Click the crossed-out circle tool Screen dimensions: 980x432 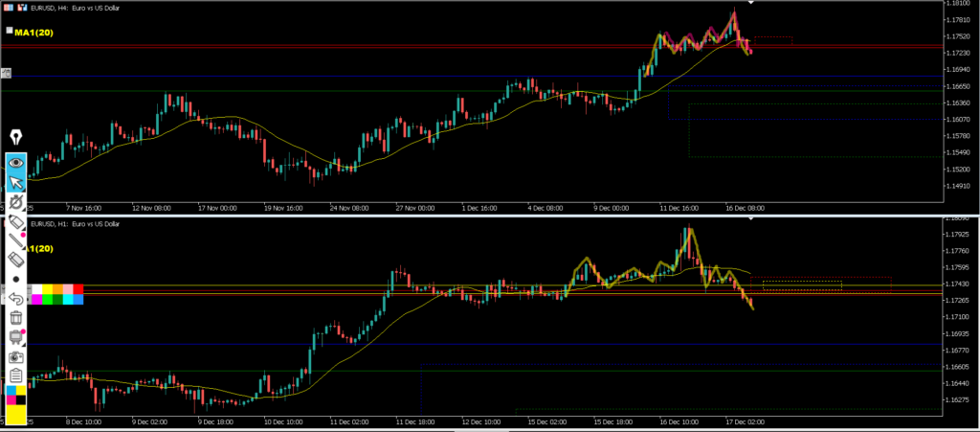(15, 202)
